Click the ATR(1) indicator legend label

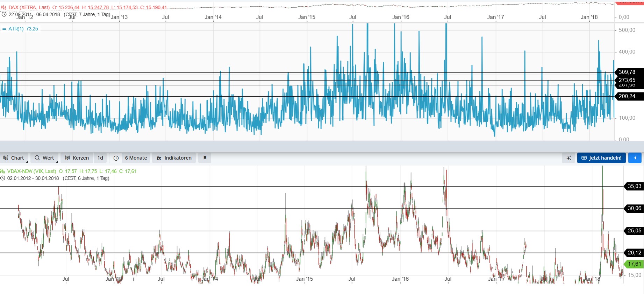click(x=16, y=29)
